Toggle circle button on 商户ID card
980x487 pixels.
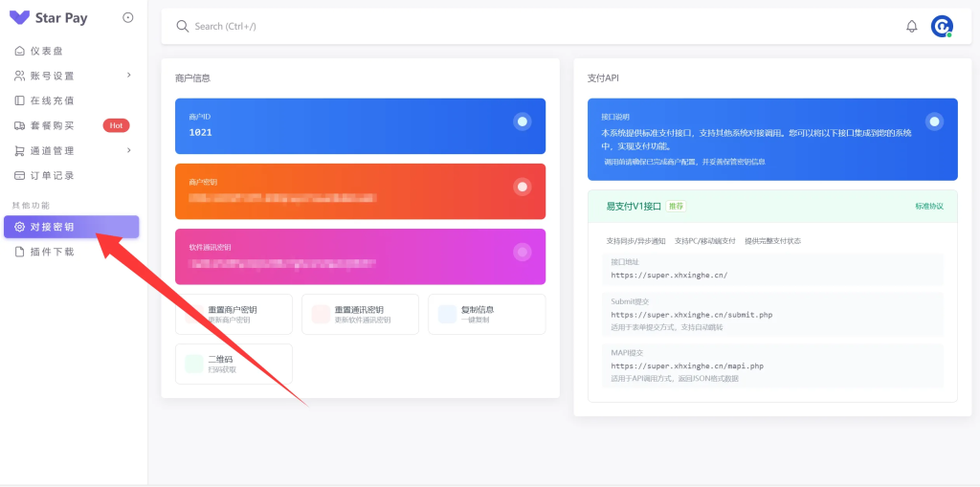point(522,122)
